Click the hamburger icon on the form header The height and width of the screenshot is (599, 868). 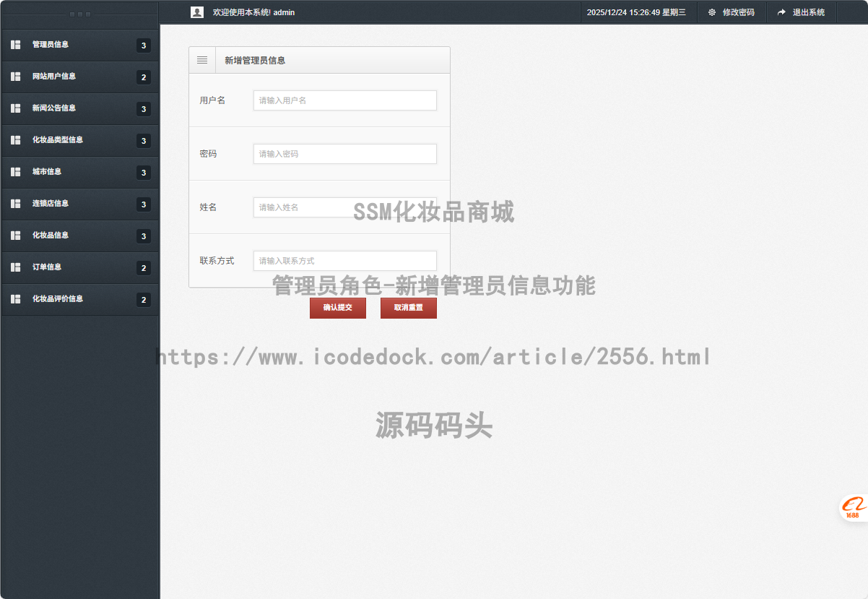(x=202, y=59)
